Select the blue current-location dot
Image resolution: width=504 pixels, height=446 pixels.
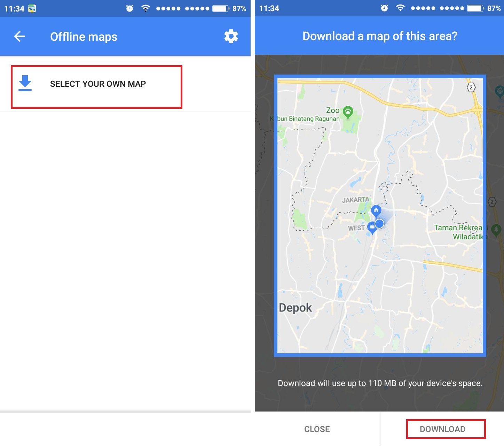(x=380, y=224)
